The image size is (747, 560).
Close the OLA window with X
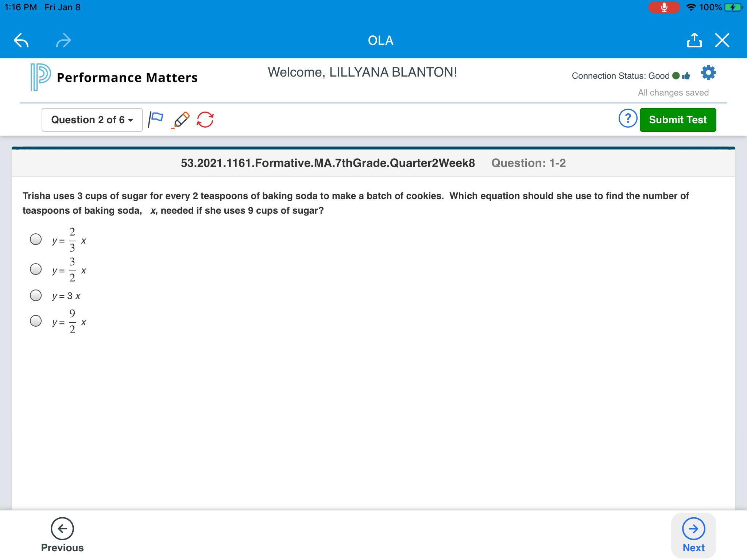click(x=722, y=40)
